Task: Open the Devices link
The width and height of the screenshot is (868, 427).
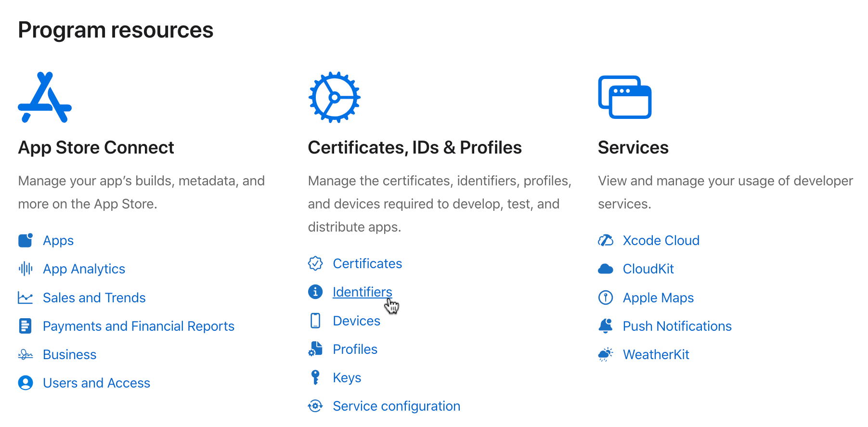Action: click(x=357, y=321)
